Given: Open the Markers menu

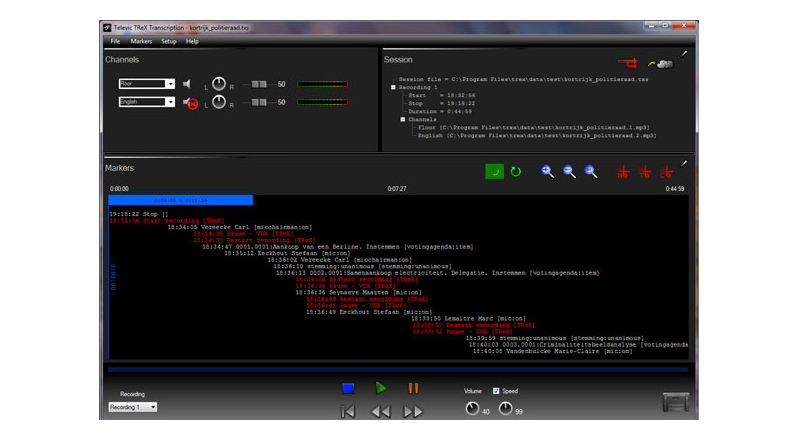Looking at the screenshot, I should (x=141, y=42).
